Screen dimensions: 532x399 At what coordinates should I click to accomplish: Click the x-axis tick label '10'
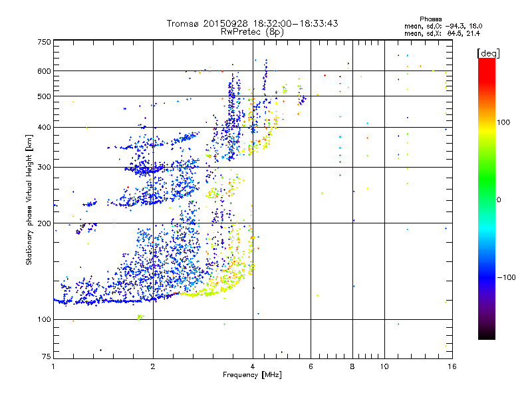384,366
